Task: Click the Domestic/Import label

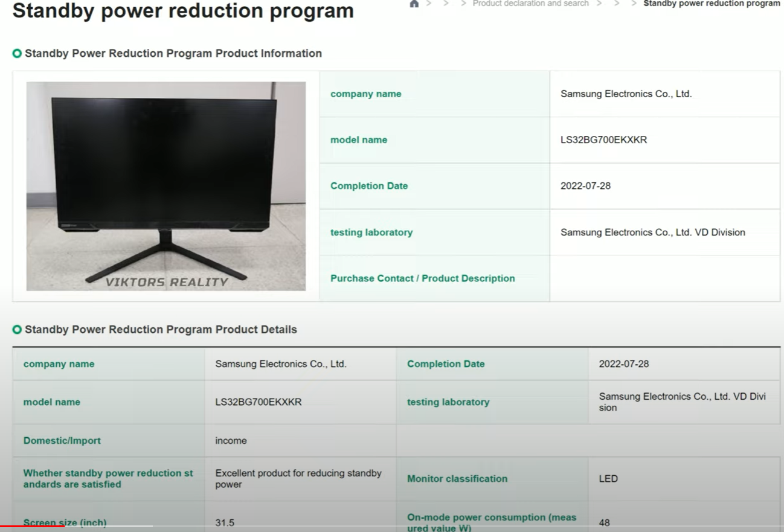Action: click(x=62, y=441)
